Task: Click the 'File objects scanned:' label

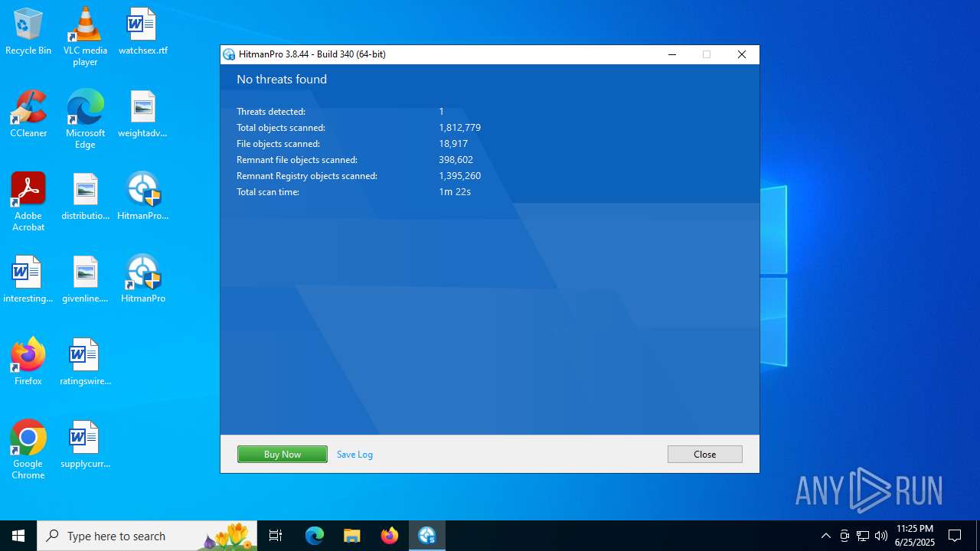Action: point(278,144)
